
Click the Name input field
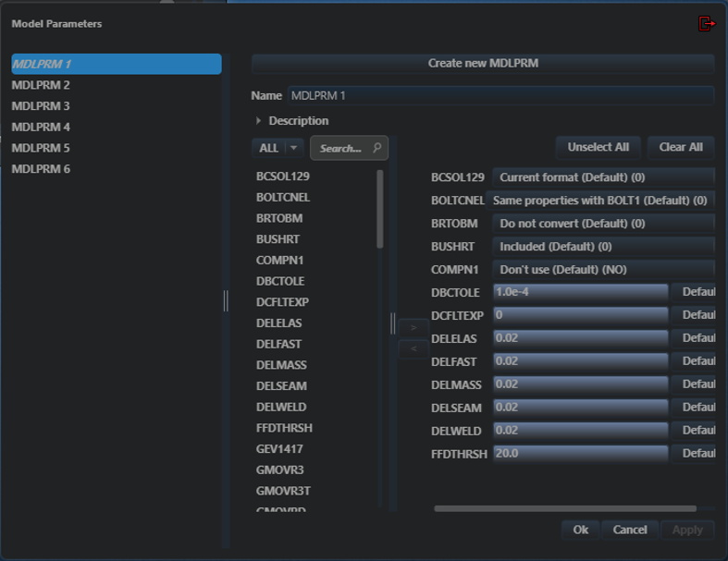tap(500, 95)
